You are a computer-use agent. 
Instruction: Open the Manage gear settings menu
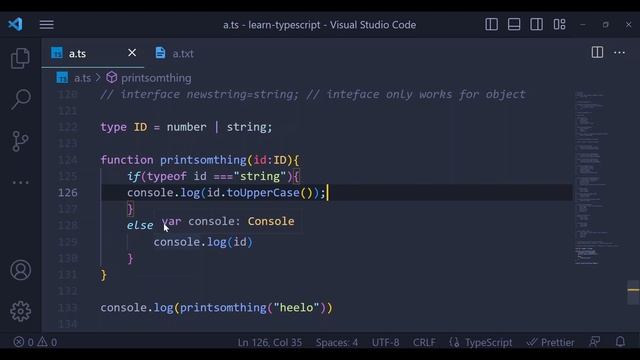[20, 311]
